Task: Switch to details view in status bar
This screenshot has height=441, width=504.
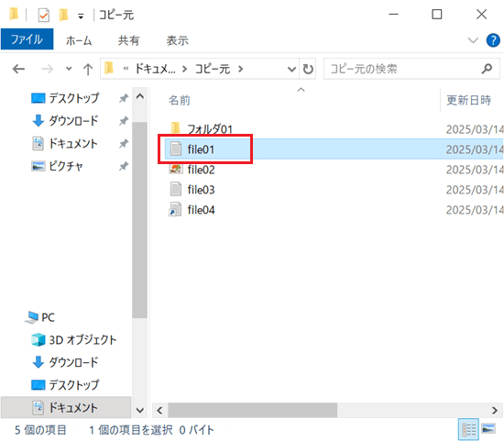Action: pos(468,429)
